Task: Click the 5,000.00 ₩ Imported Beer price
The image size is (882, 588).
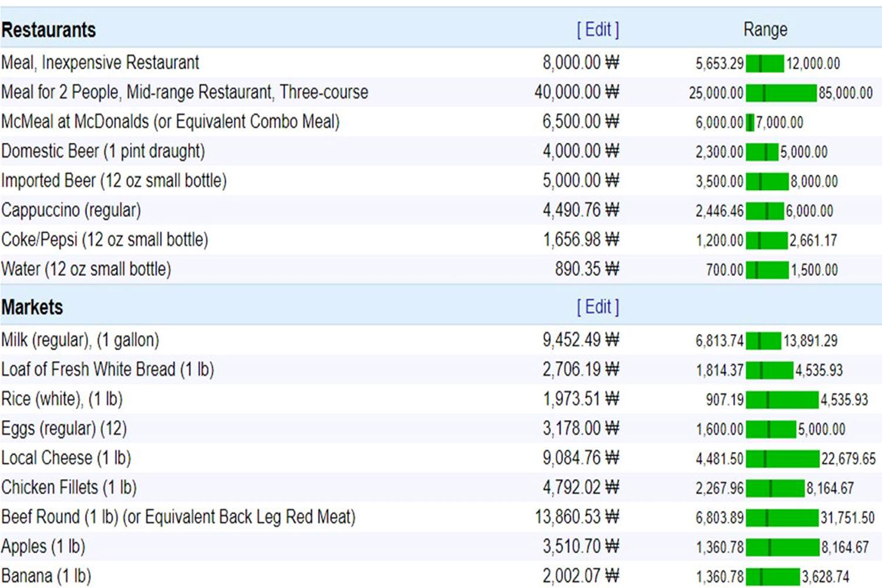Action: point(581,181)
